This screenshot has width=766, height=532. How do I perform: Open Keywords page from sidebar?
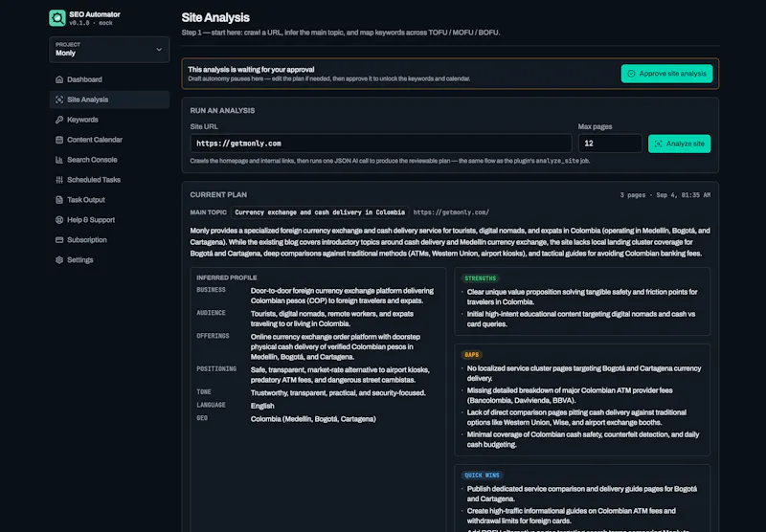point(109,120)
